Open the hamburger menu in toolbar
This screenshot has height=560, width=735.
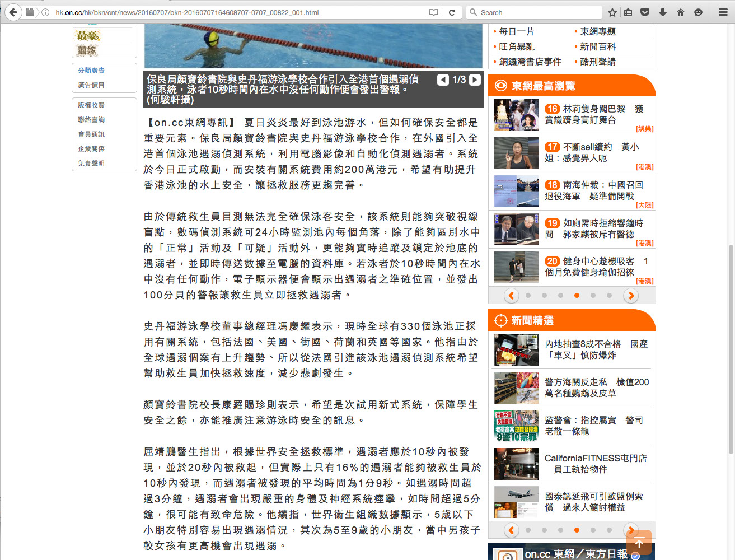(723, 12)
